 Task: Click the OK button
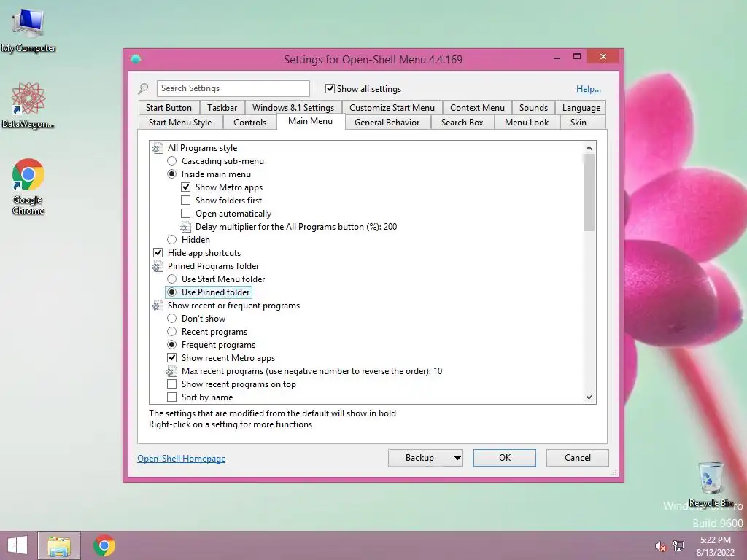click(x=505, y=458)
